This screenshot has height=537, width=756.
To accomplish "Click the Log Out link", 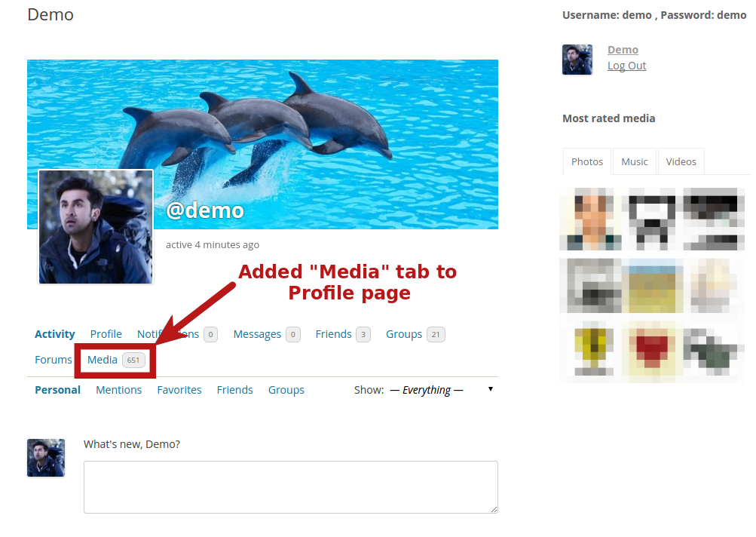I will (626, 66).
